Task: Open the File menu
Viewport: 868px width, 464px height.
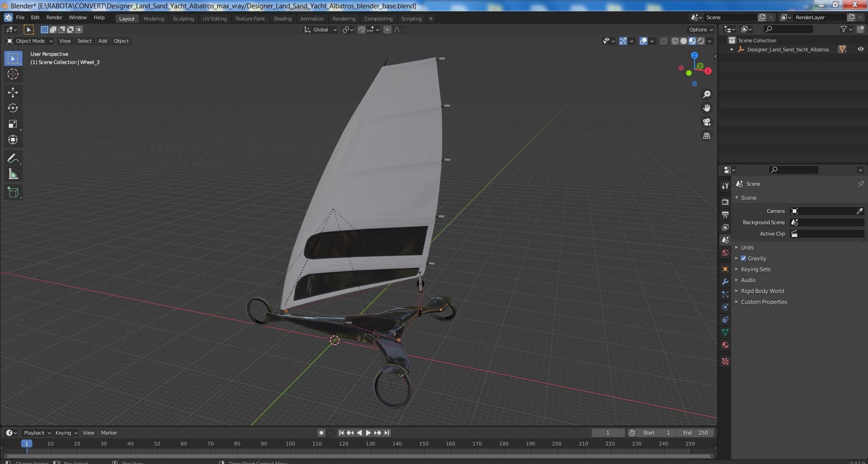Action: 20,18
